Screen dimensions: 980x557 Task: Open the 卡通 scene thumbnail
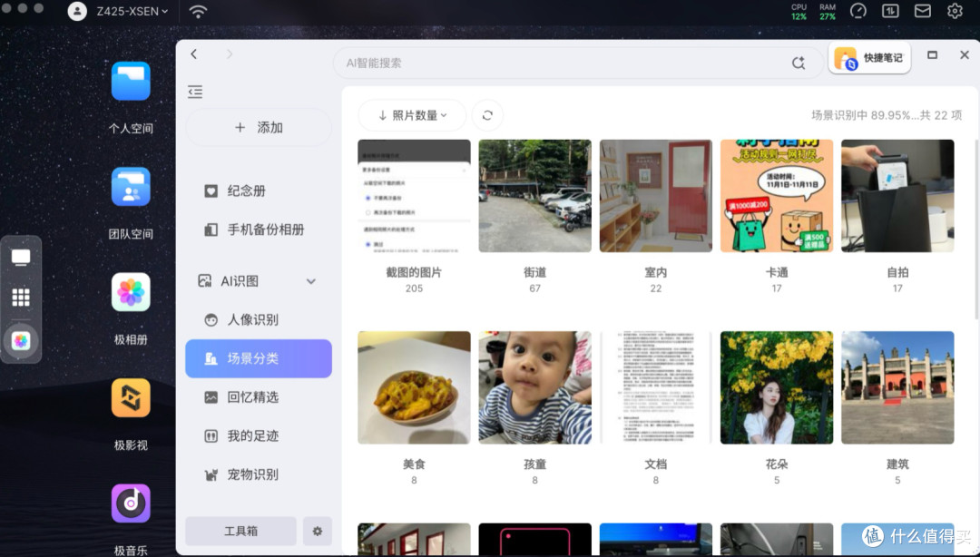(777, 196)
